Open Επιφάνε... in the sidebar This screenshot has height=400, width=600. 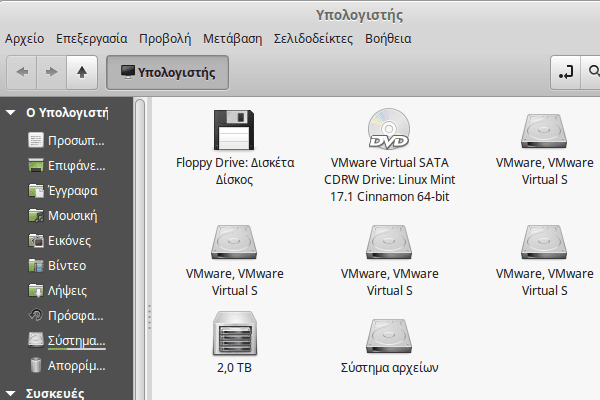(77, 166)
